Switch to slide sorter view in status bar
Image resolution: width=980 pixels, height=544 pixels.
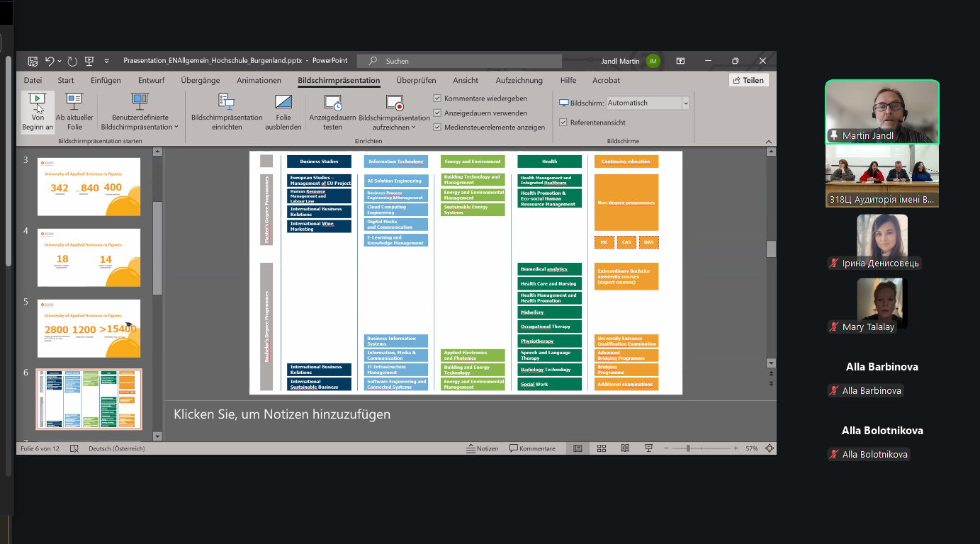coord(602,448)
